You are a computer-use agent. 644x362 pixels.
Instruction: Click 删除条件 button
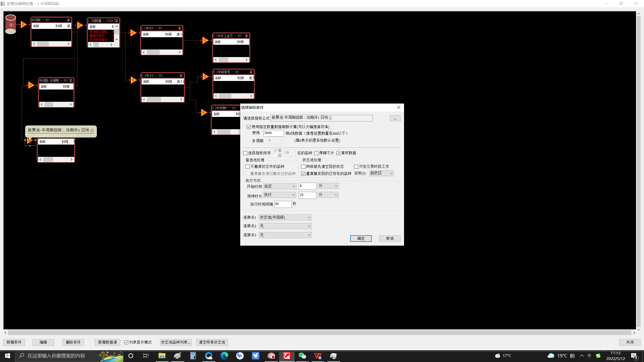(73, 342)
